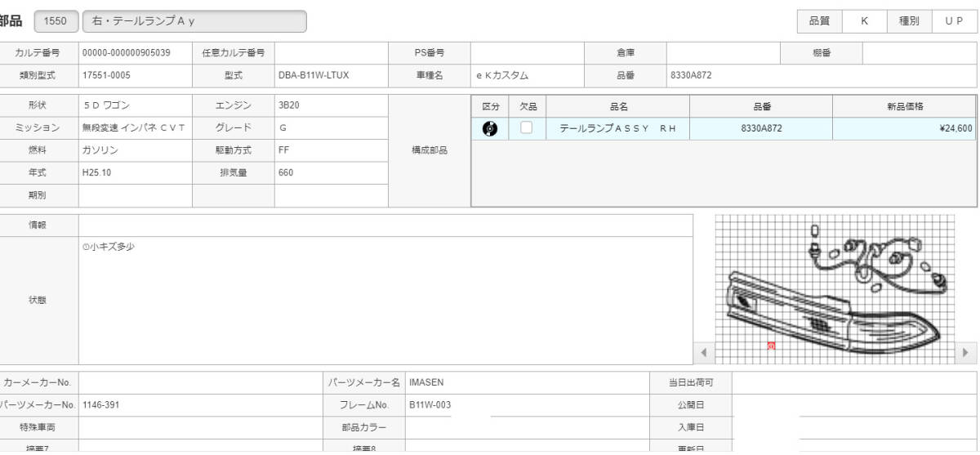Click the empty 任意カルテ番号 field
Image resolution: width=980 pixels, height=455 pixels.
[332, 53]
